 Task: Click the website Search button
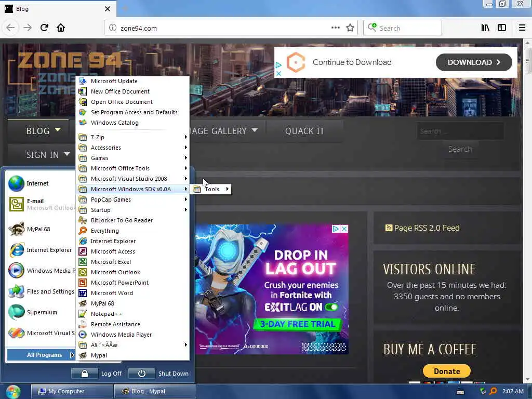point(460,149)
